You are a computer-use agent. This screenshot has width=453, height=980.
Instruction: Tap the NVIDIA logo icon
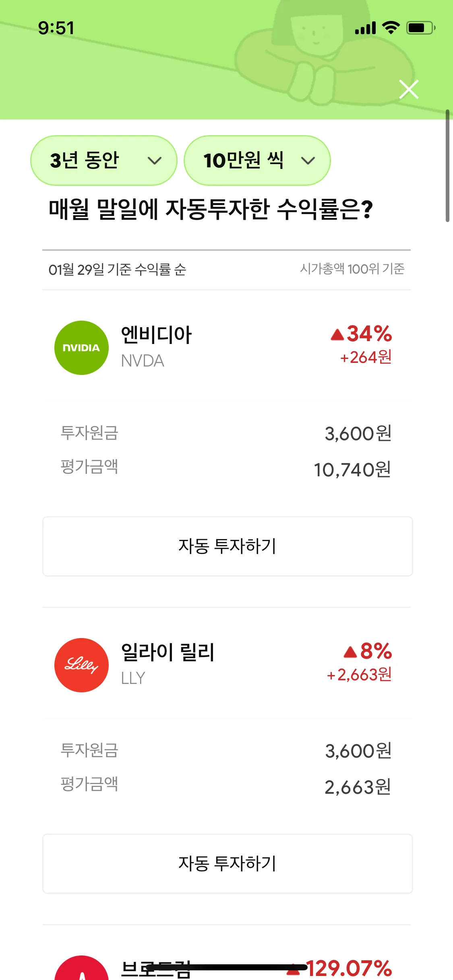tap(81, 348)
